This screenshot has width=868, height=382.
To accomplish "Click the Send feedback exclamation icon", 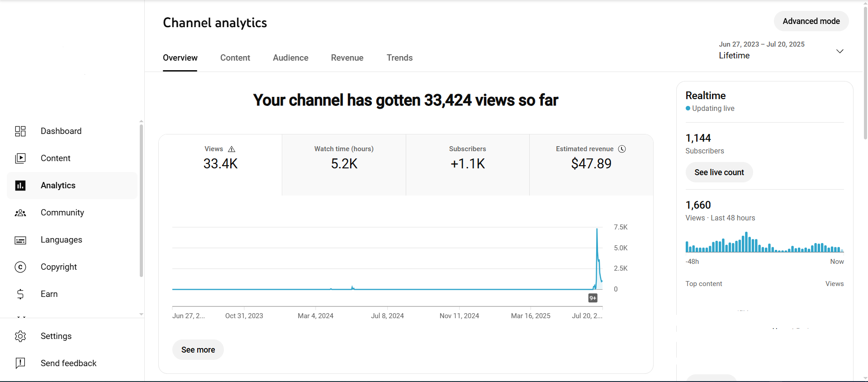I will 20,363.
